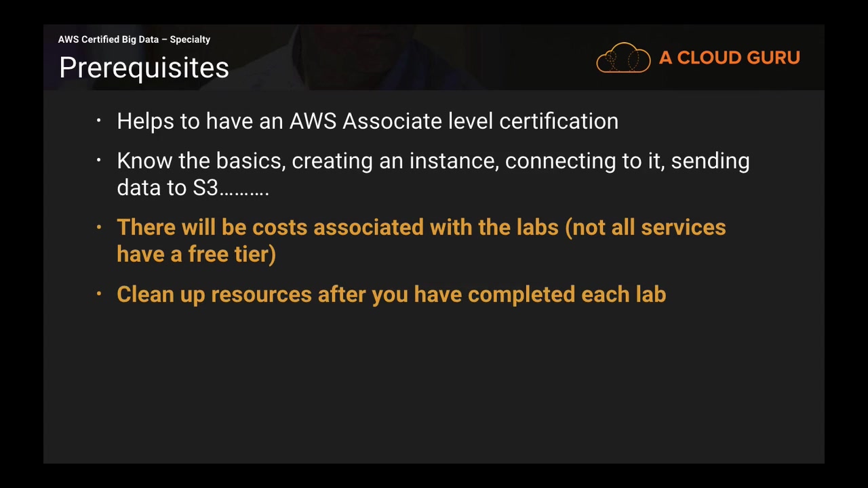The width and height of the screenshot is (868, 488).
Task: Click the A Cloud Guru cloud logo icon
Action: [623, 58]
